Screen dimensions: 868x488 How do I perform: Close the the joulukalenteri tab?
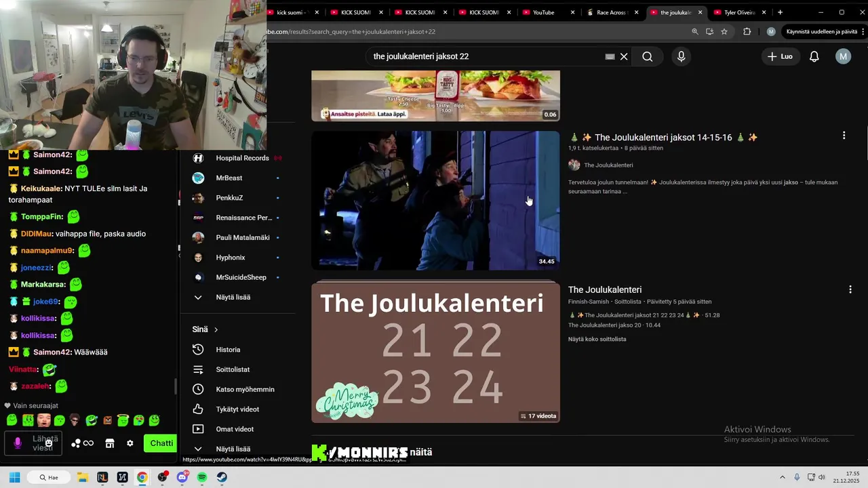tap(700, 12)
